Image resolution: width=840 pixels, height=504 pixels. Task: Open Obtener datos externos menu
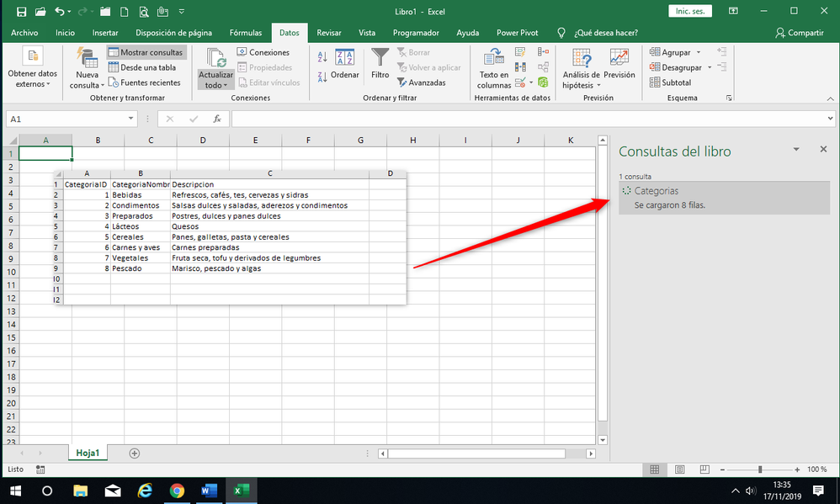(x=32, y=68)
